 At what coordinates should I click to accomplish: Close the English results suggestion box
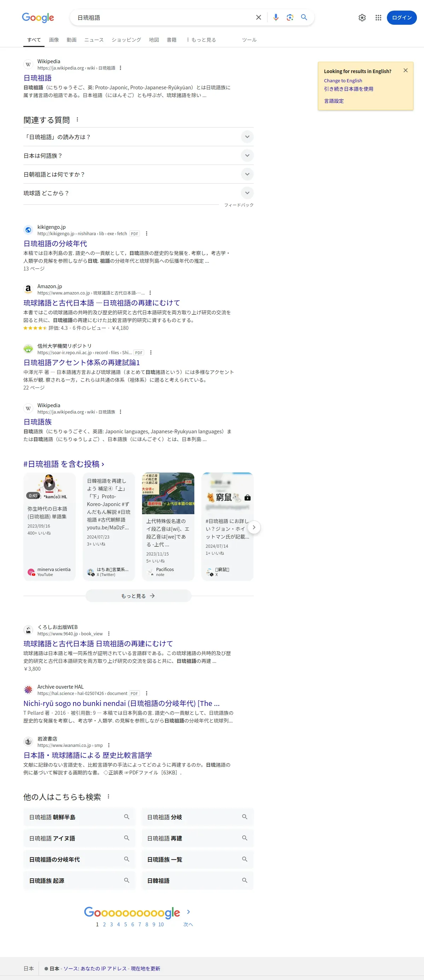coord(405,70)
